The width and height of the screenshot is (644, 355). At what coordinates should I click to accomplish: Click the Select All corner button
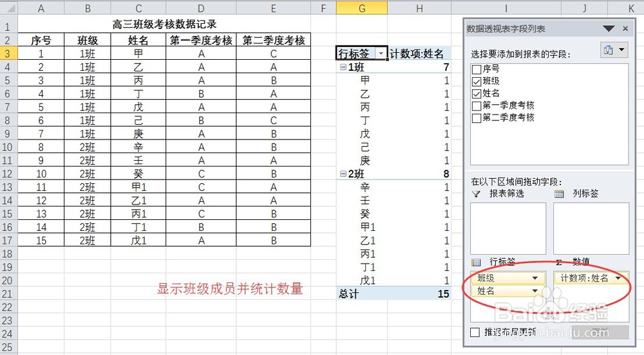pyautogui.click(x=8, y=8)
